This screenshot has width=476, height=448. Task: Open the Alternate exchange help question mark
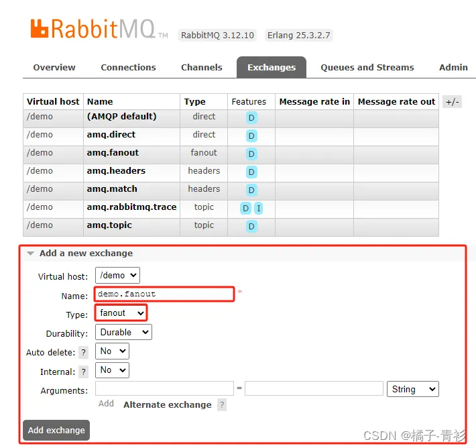pyautogui.click(x=222, y=405)
